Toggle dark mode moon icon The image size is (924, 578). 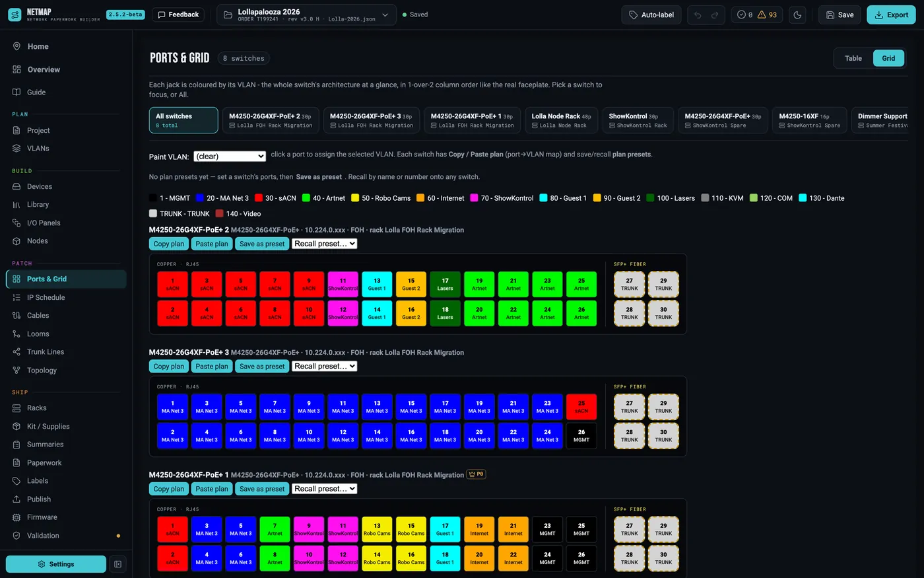point(797,15)
